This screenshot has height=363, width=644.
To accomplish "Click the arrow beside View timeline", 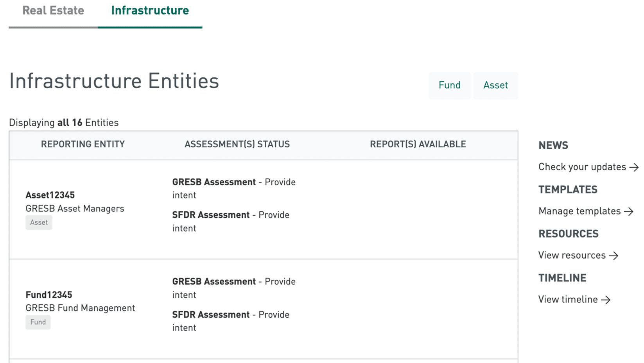I will [x=606, y=300].
